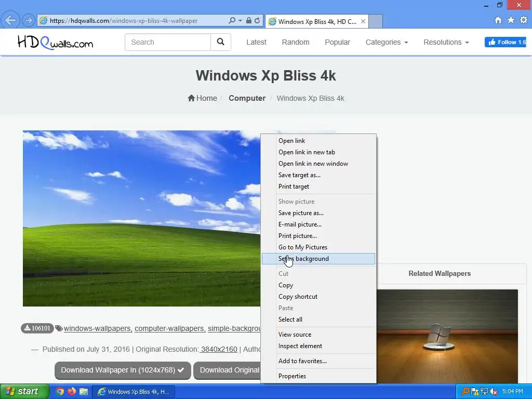Viewport: 532px width, 399px height.
Task: Select Save target as... menu entry
Action: [318, 175]
